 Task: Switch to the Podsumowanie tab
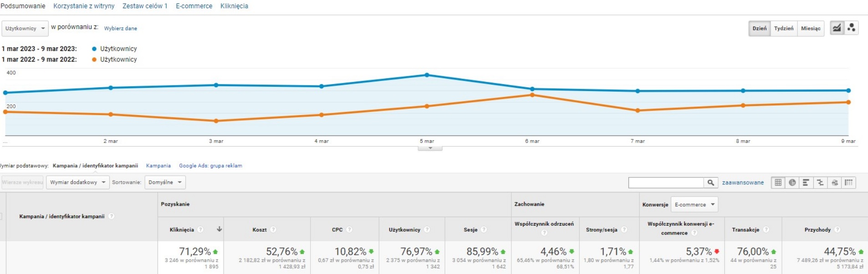point(23,6)
